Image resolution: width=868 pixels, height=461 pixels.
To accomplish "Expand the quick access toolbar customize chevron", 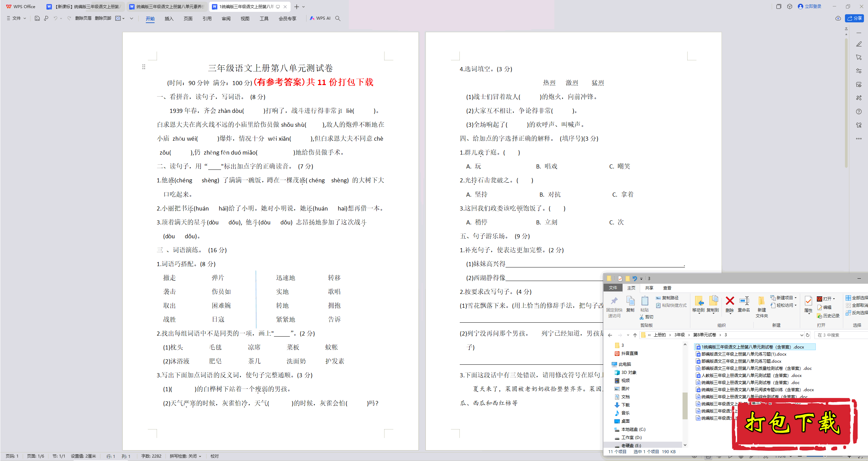I will coord(132,18).
